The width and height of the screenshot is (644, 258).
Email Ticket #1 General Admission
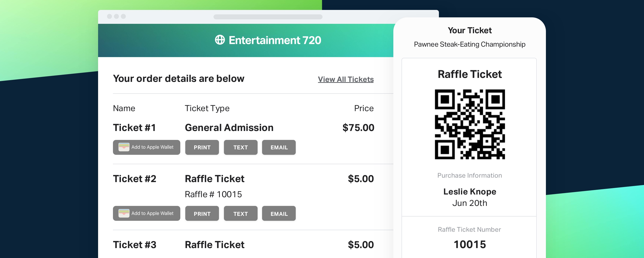pyautogui.click(x=279, y=147)
